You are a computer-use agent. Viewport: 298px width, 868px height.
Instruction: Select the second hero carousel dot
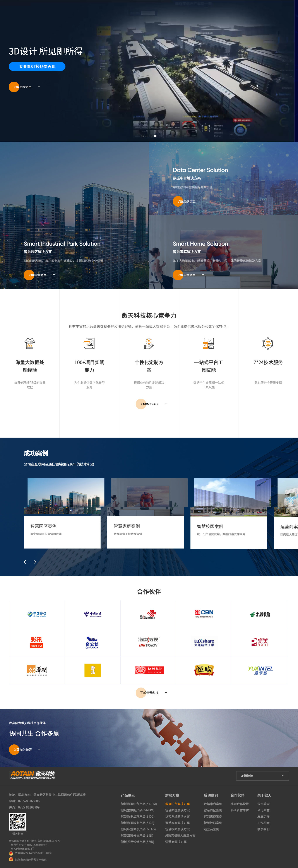point(147,136)
